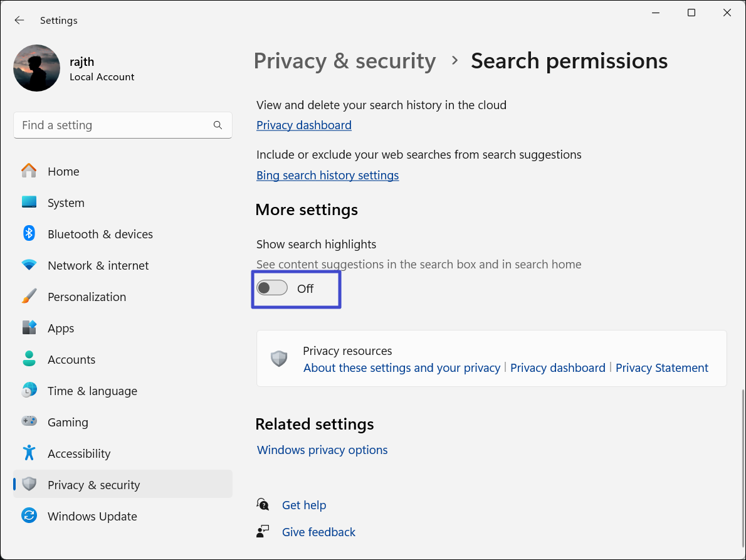Open the Accounts settings section
This screenshot has height=560, width=746.
click(71, 359)
